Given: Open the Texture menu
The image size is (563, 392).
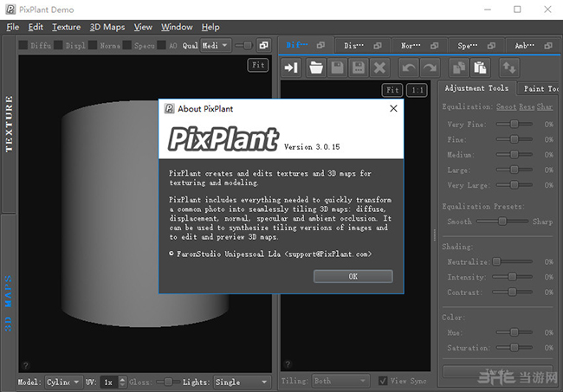Looking at the screenshot, I should pos(67,27).
